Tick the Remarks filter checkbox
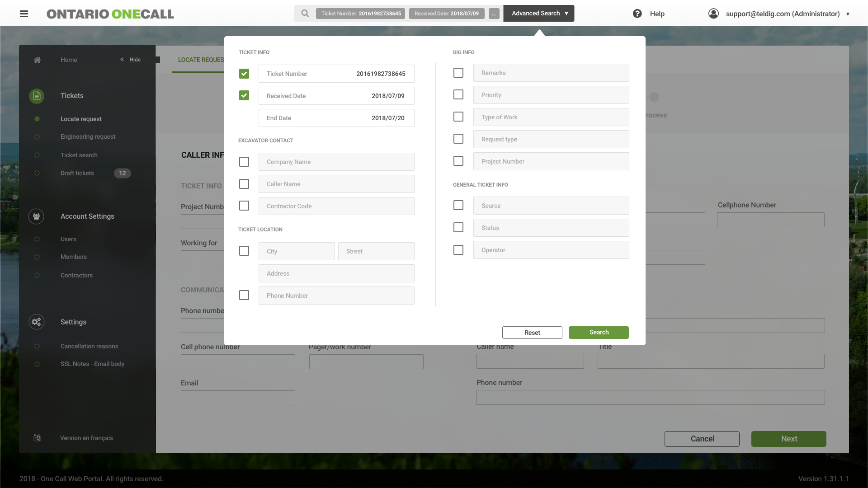Screen dimensions: 868x488 coord(458,73)
